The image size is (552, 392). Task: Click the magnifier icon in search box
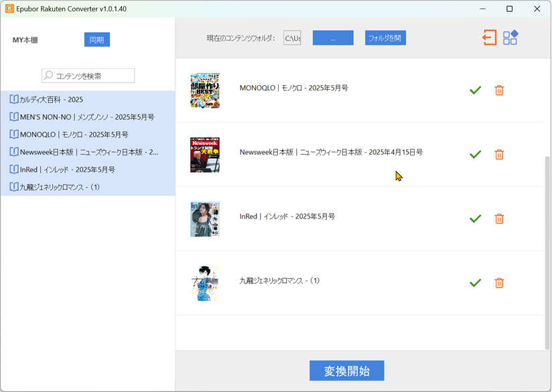pyautogui.click(x=49, y=75)
